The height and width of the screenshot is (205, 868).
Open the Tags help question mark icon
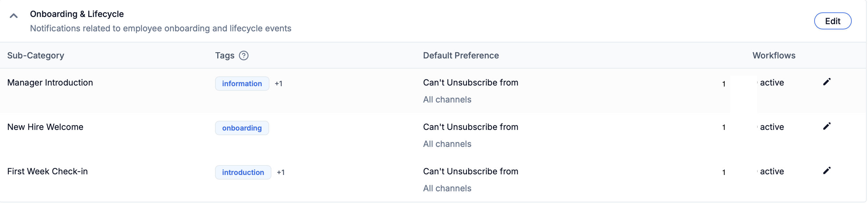[x=244, y=55]
